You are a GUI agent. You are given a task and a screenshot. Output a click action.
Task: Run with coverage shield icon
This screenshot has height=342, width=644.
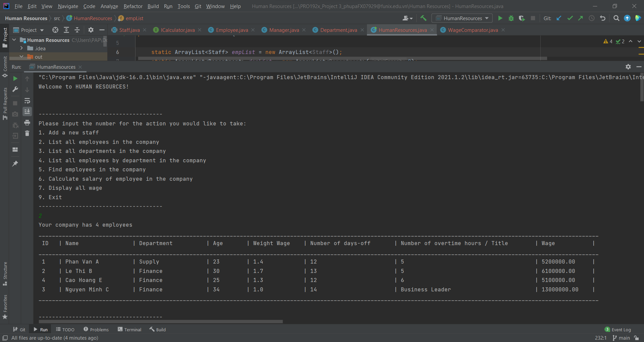[x=522, y=18]
